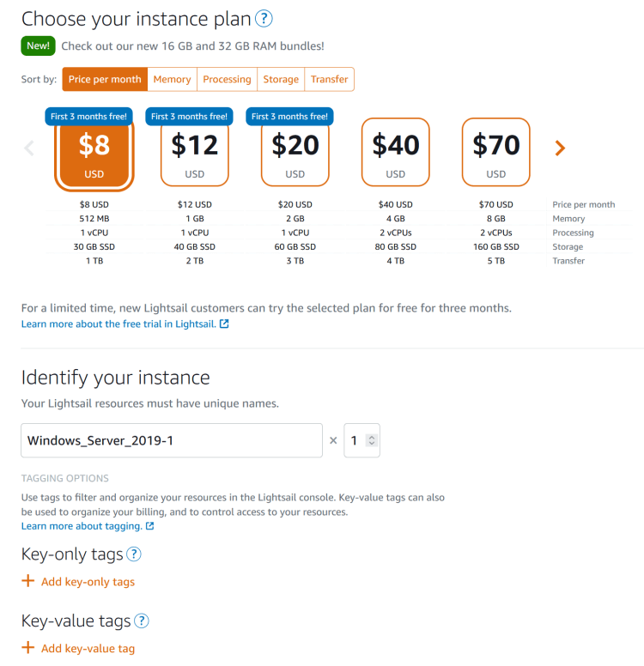The image size is (644, 666).
Task: Sort plans by Processing
Action: [x=227, y=79]
